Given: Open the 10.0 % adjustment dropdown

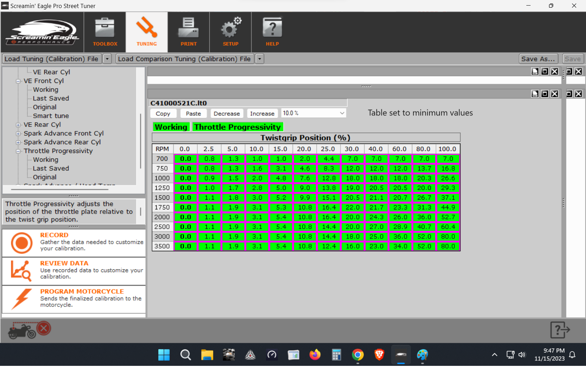Looking at the screenshot, I should pyautogui.click(x=342, y=113).
